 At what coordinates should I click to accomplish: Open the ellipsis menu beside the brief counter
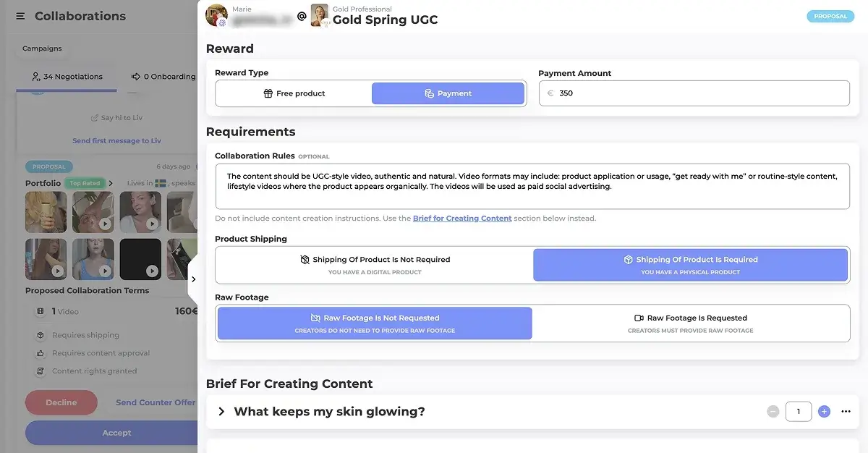846,411
